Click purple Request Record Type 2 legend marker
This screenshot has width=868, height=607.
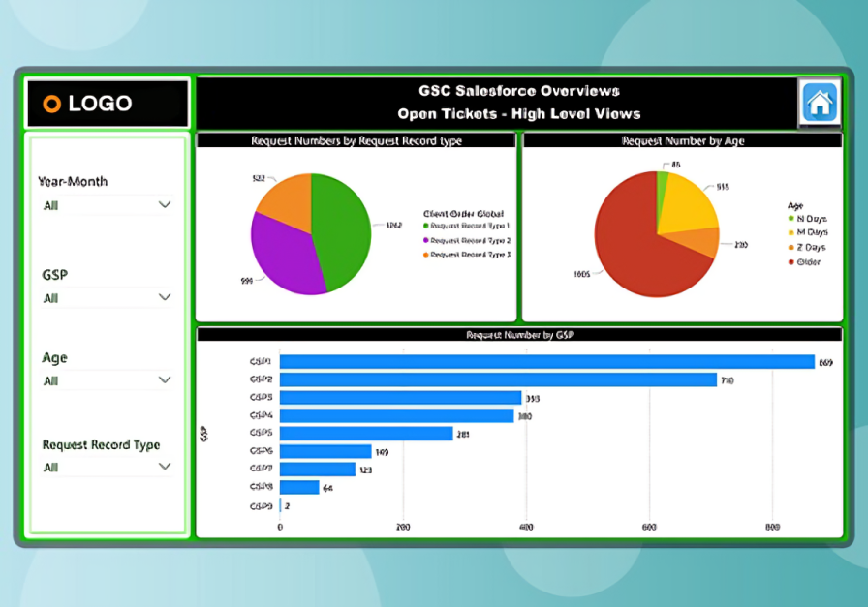425,240
